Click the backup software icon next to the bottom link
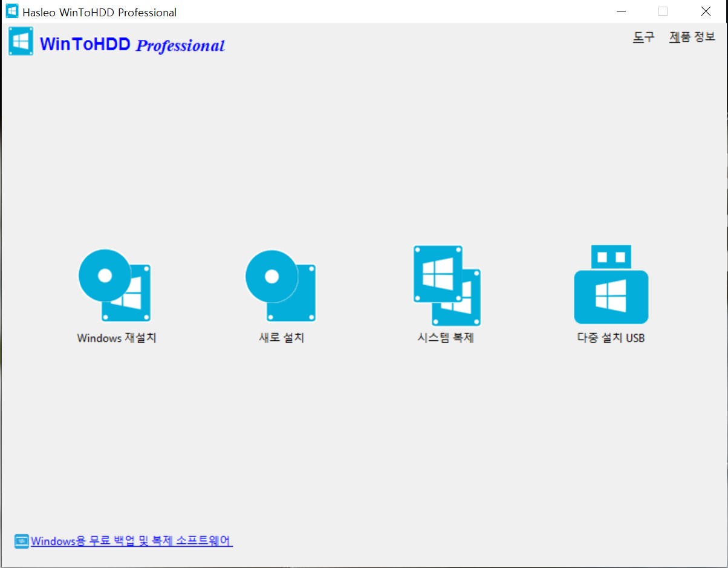The image size is (728, 568). [x=21, y=541]
